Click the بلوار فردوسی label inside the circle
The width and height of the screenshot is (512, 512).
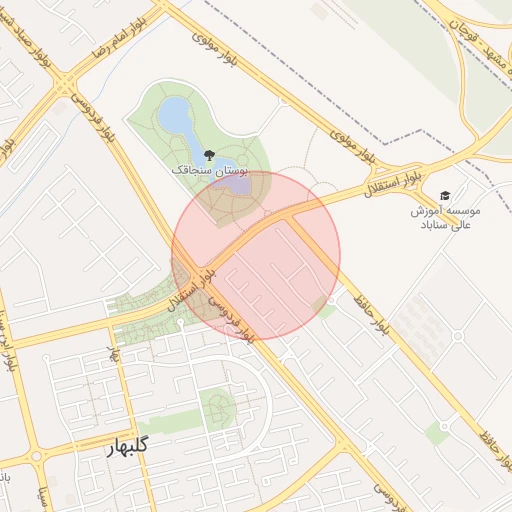click(232, 320)
